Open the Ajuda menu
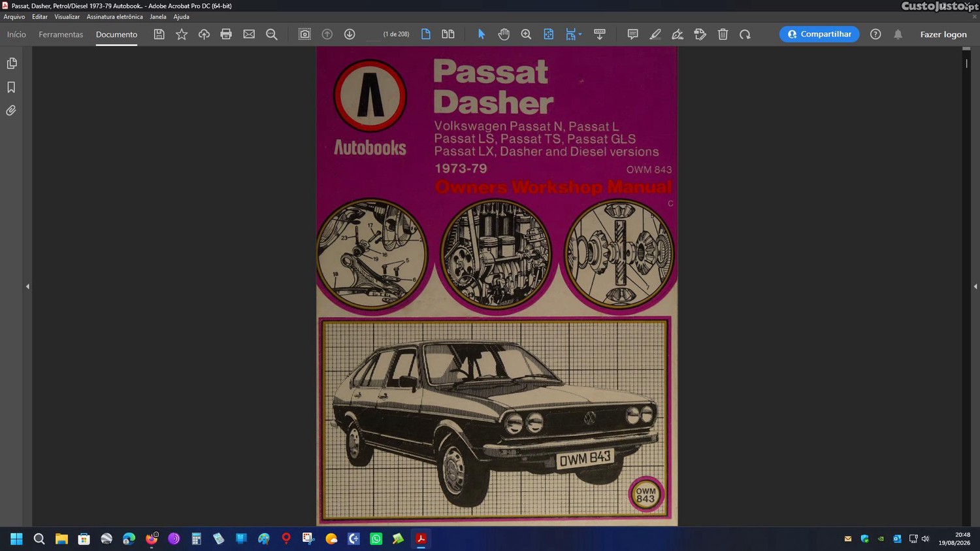The height and width of the screenshot is (551, 980). pyautogui.click(x=181, y=17)
